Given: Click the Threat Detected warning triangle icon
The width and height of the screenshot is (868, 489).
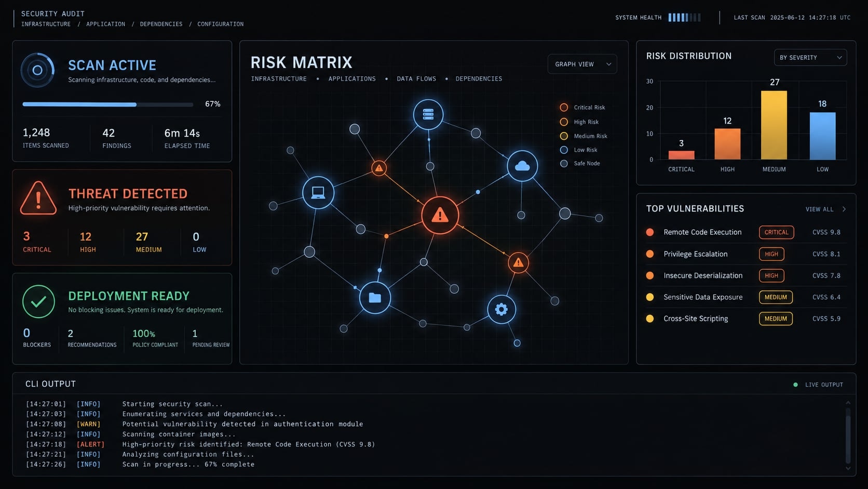Looking at the screenshot, I should pos(38,198).
